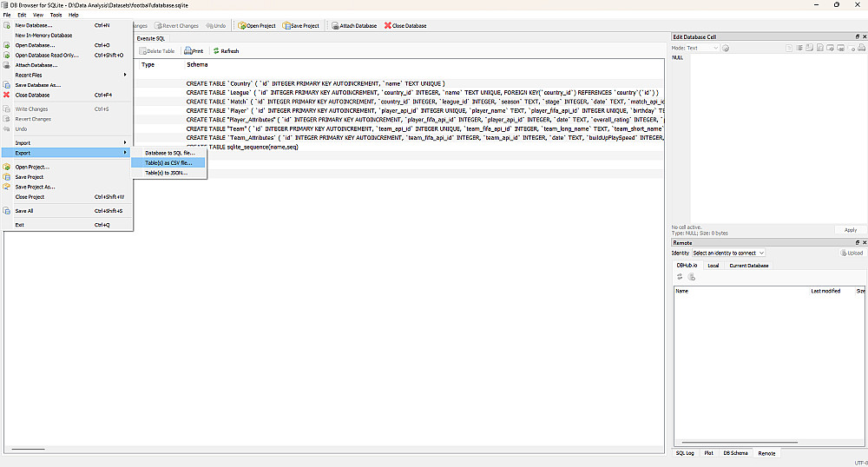Switch to the Current Database tab
The image size is (868, 467).
pos(748,266)
